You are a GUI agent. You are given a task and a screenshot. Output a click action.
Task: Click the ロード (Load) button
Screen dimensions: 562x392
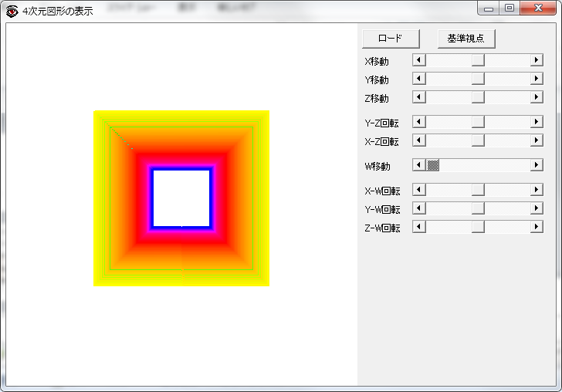point(391,39)
